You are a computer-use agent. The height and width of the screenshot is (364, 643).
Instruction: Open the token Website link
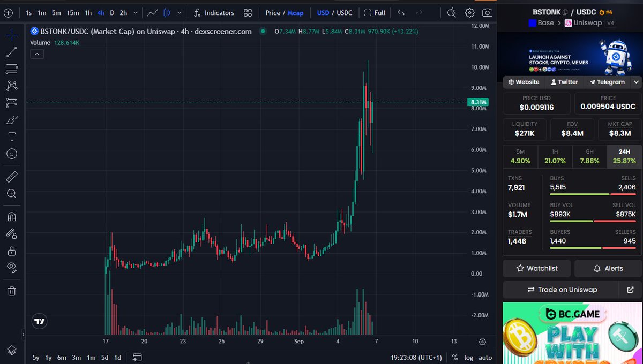pyautogui.click(x=524, y=82)
